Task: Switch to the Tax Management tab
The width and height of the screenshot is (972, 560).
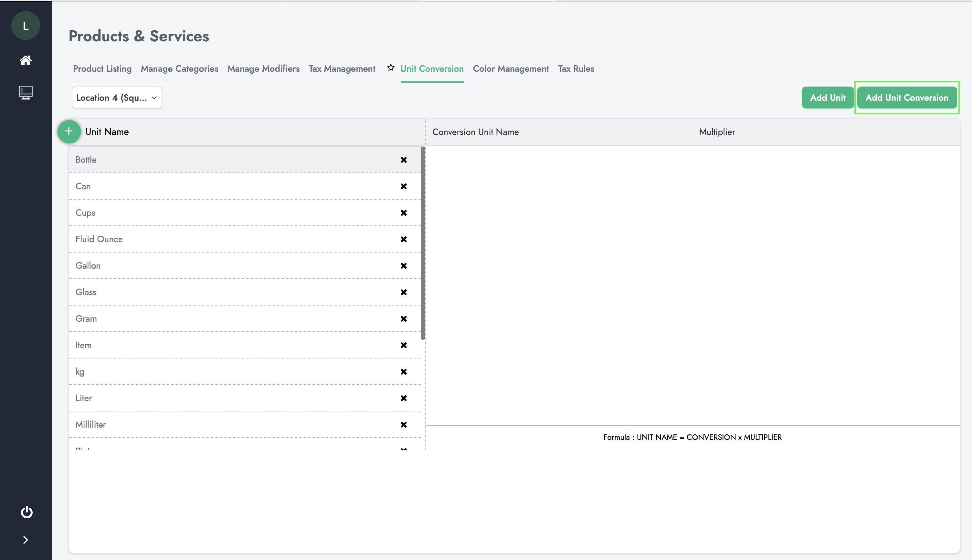Action: tap(342, 68)
